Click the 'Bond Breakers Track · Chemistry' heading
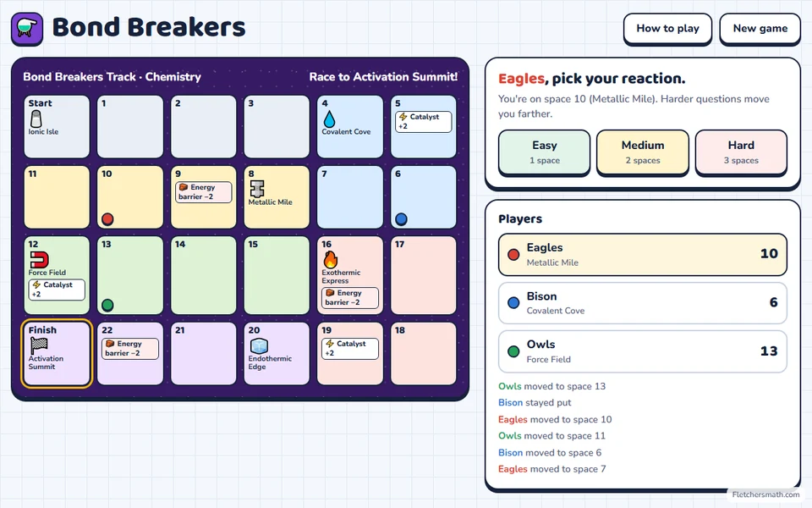The height and width of the screenshot is (508, 812). coord(112,77)
